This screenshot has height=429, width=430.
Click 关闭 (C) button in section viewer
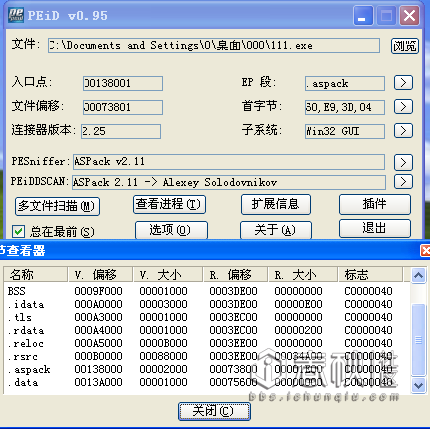(x=214, y=411)
